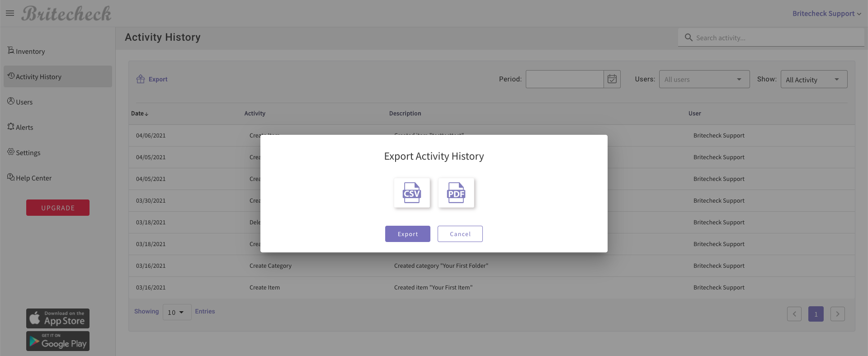The image size is (868, 356).
Task: Click the Activity History clock icon
Action: click(x=11, y=76)
